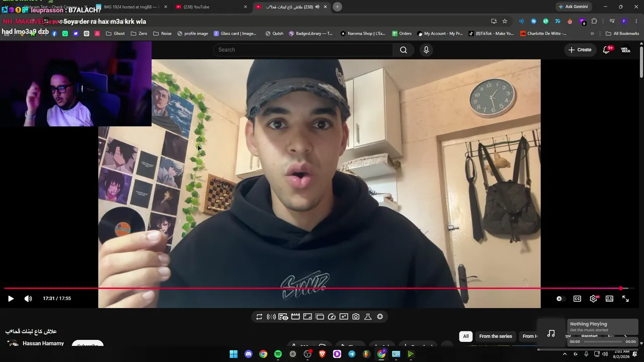Switch to the (238) YouTube tab
The height and width of the screenshot is (362, 644).
pos(212,7)
